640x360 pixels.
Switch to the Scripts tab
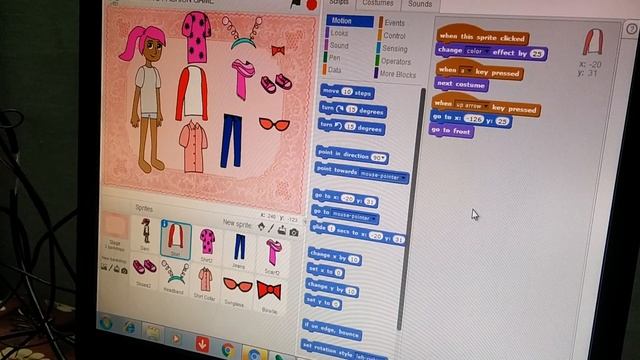coord(339,2)
